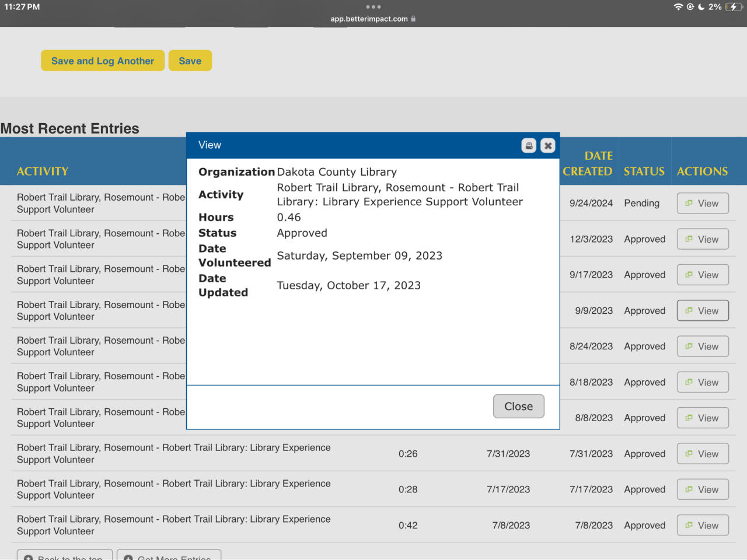Click the Saturday, September 09, 2023 date
The height and width of the screenshot is (560, 747).
359,256
